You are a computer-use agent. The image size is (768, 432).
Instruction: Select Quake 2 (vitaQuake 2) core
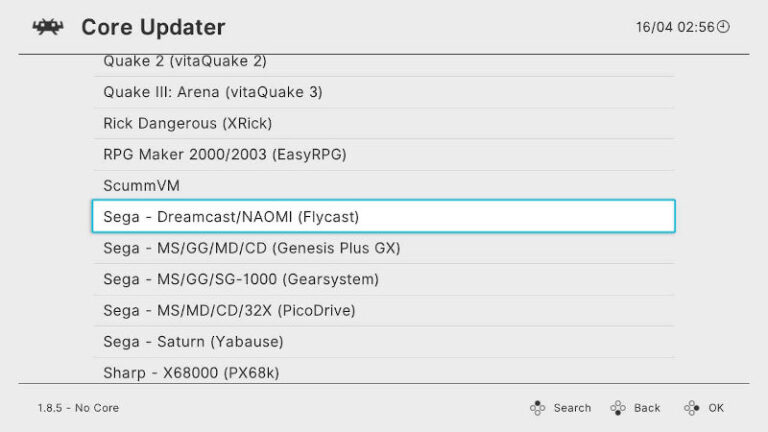coord(185,62)
